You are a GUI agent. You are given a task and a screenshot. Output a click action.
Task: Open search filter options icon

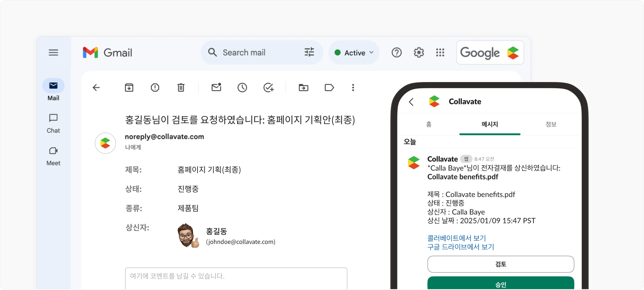click(x=309, y=52)
